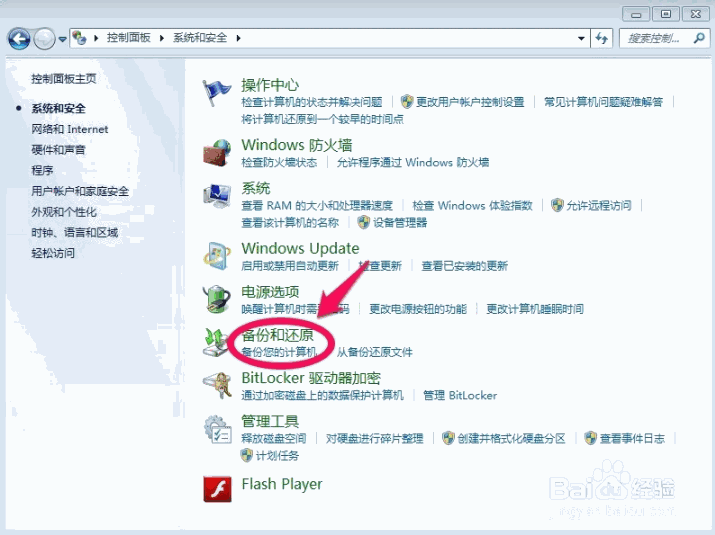This screenshot has width=715, height=535.
Task: Click 更改电源按钮的功能 link
Action: [x=418, y=309]
